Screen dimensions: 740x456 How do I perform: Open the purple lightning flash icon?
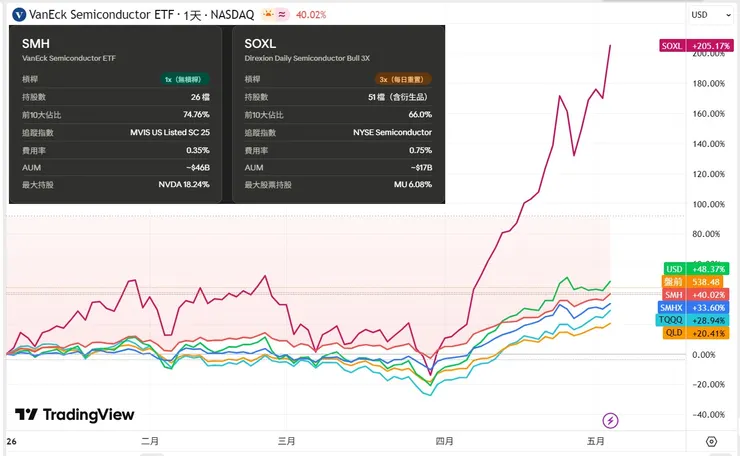click(x=610, y=420)
